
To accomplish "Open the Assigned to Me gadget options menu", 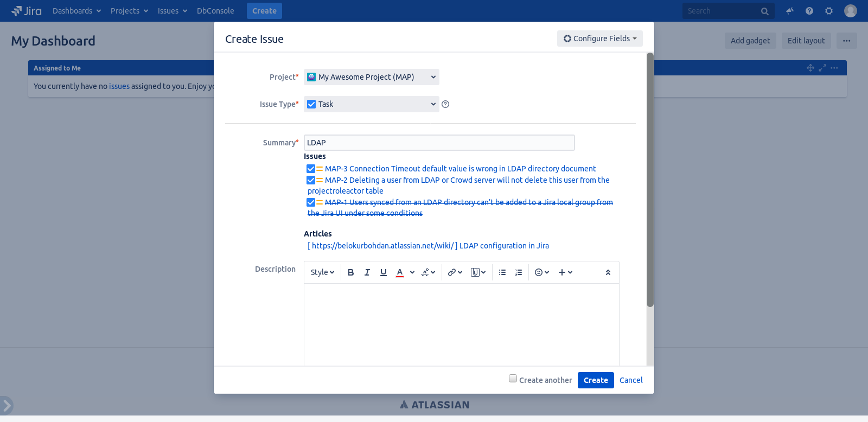I will [x=834, y=68].
